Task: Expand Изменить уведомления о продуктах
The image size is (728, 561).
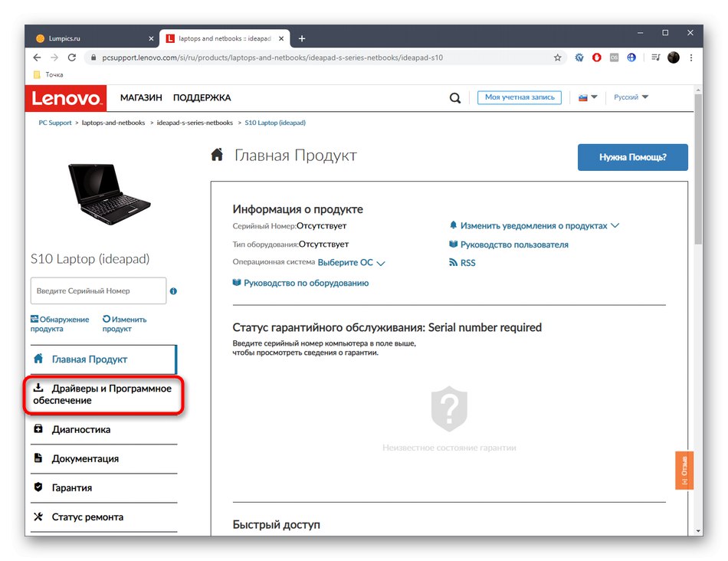Action: pyautogui.click(x=534, y=225)
